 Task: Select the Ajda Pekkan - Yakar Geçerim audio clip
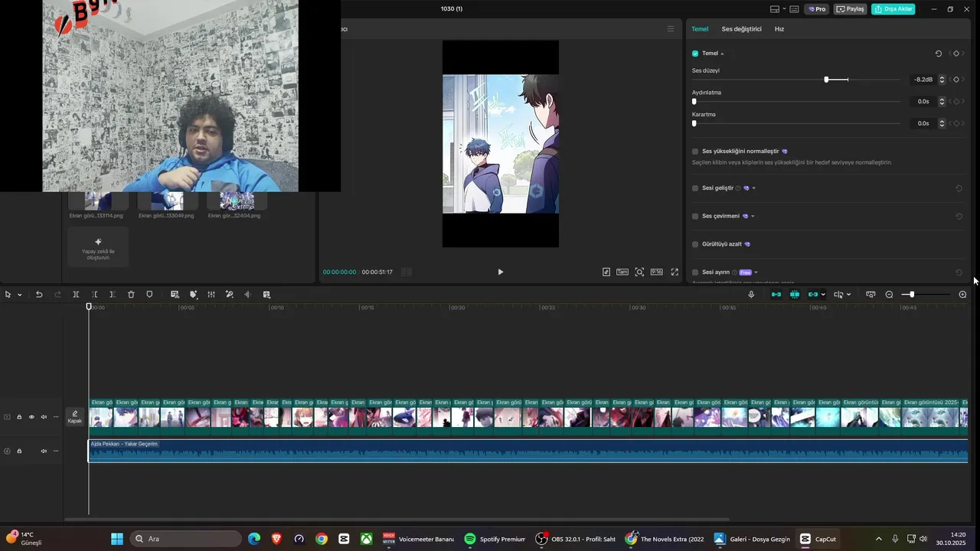tap(528, 451)
